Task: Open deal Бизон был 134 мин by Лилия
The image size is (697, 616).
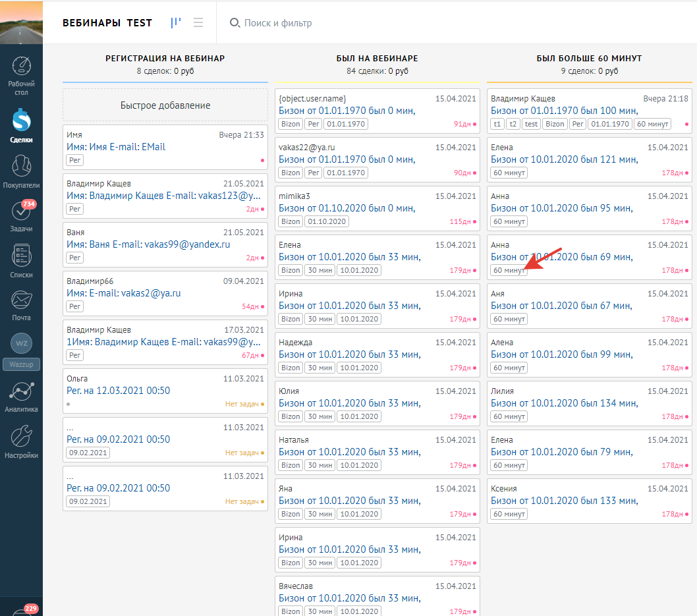Action: coord(564,403)
